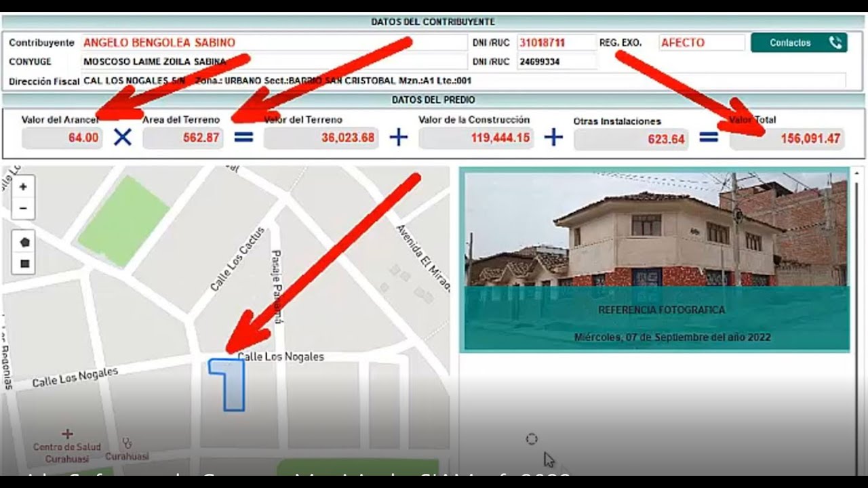Click the Contactos button

(x=799, y=43)
